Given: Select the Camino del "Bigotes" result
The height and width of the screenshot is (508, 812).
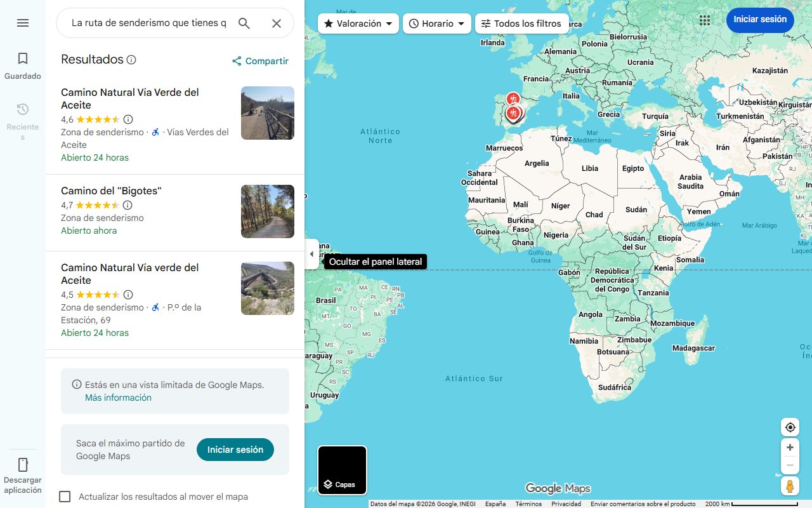Looking at the screenshot, I should 111,191.
